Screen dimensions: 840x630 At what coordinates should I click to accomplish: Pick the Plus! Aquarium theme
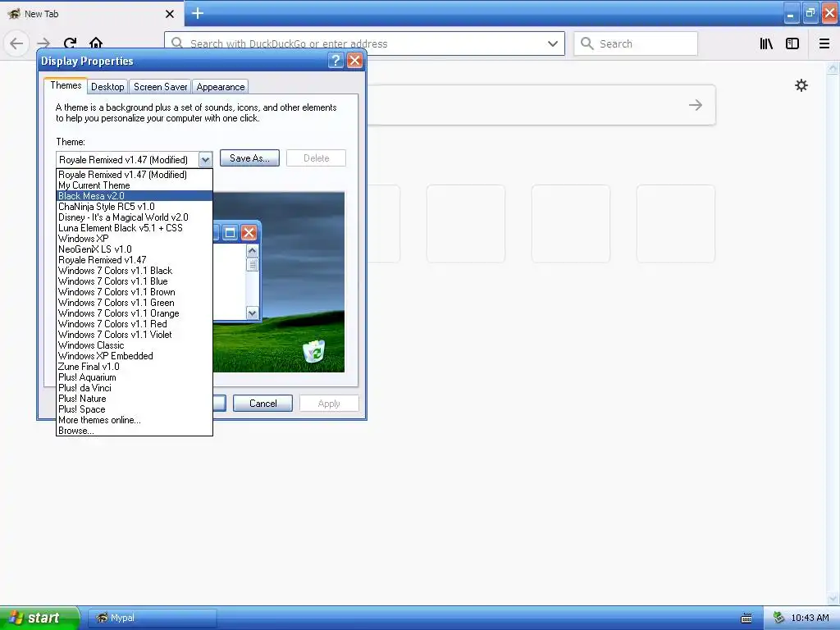click(x=135, y=377)
